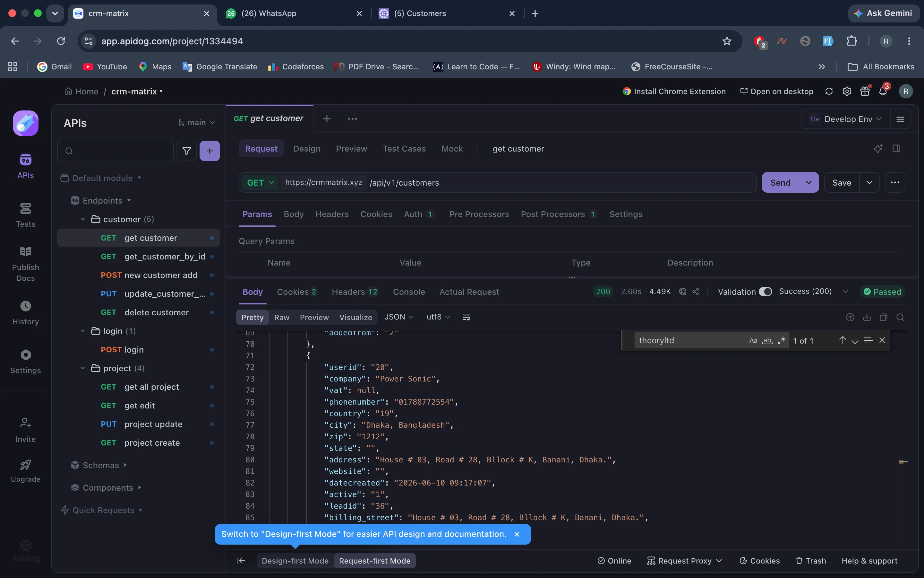This screenshot has height=578, width=924.
Task: Open the APIs section in left sidebar
Action: tap(26, 166)
